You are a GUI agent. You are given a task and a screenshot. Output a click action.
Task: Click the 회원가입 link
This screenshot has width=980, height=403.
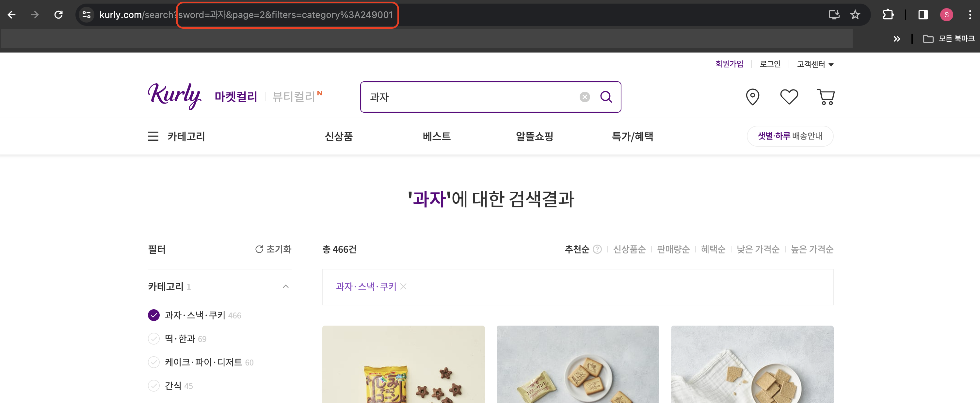729,64
